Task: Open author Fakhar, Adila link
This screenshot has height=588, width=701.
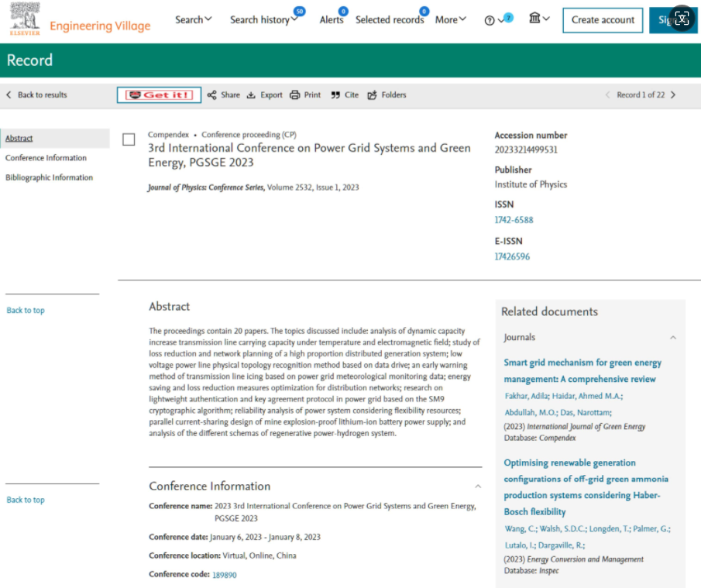Action: click(527, 396)
